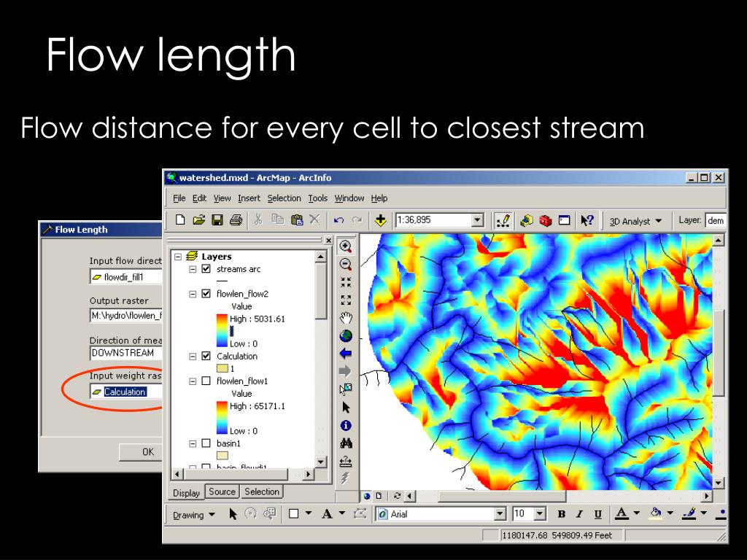Open the Drawing menu dropdown
Screen dimensions: 747x560
(x=194, y=515)
